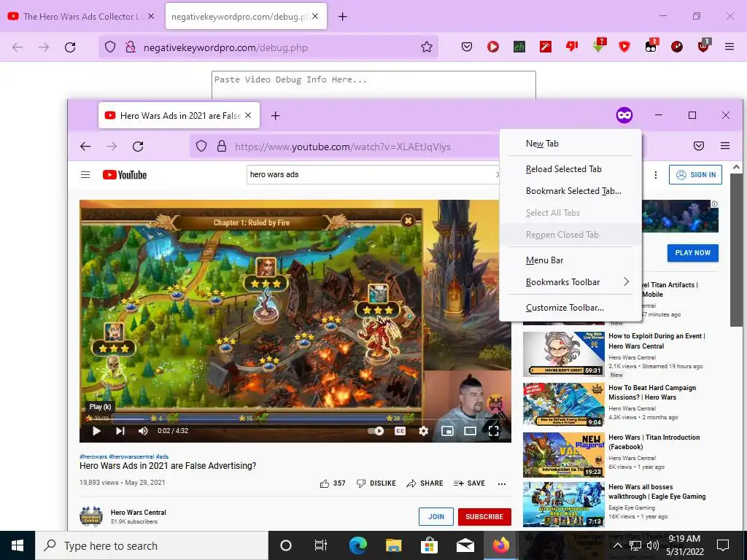The width and height of the screenshot is (747, 560).
Task: Like the video with 357 likes
Action: pos(333,483)
